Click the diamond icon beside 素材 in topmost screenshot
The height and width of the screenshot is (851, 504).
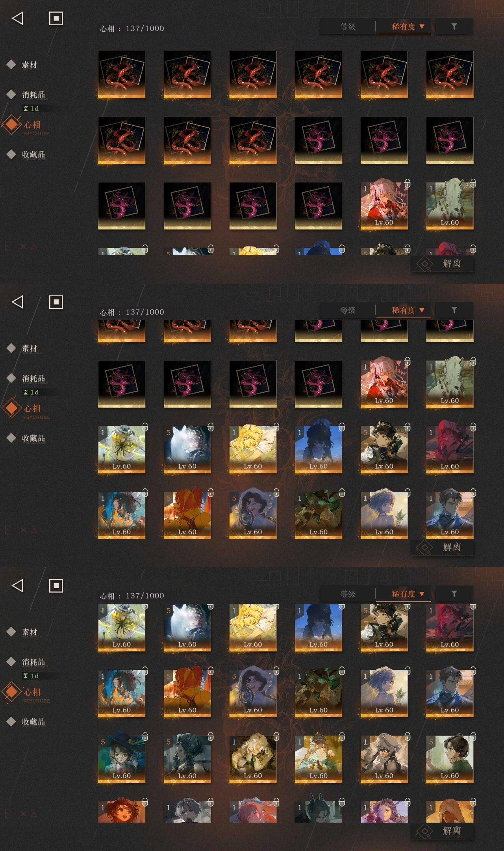point(11,64)
